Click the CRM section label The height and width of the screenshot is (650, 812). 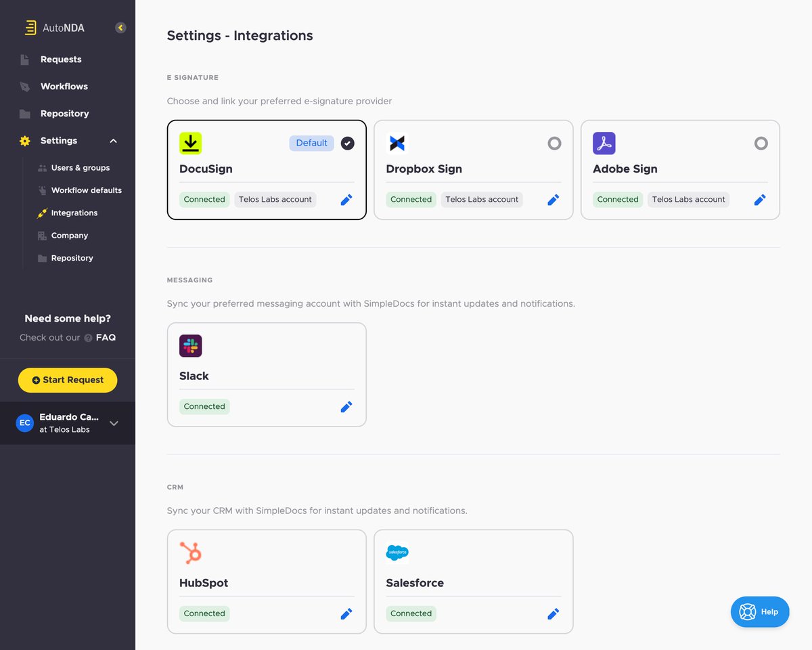[175, 487]
